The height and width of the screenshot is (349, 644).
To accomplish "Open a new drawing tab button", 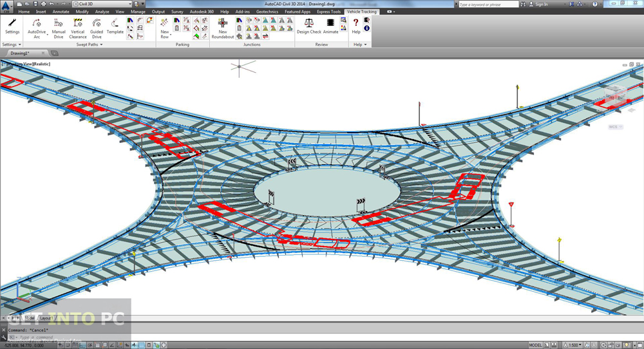I will (x=54, y=53).
